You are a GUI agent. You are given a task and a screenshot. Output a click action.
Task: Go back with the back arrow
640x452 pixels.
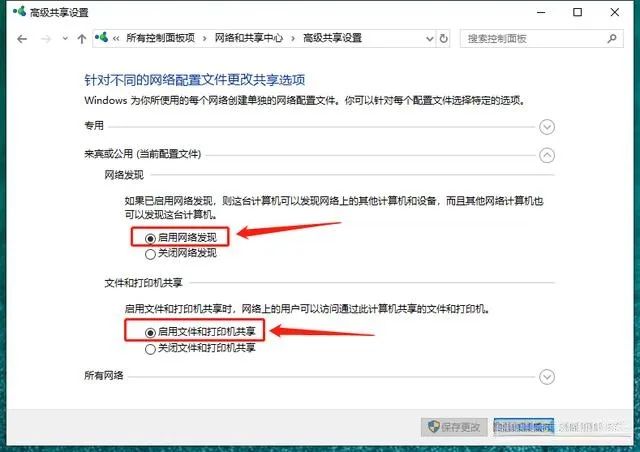click(22, 39)
